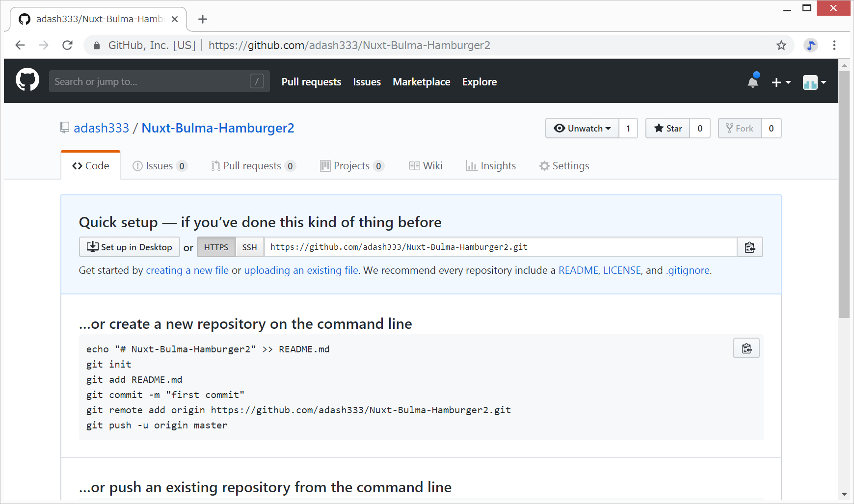The height and width of the screenshot is (504, 854).
Task: Switch to the Settings tab
Action: click(564, 166)
